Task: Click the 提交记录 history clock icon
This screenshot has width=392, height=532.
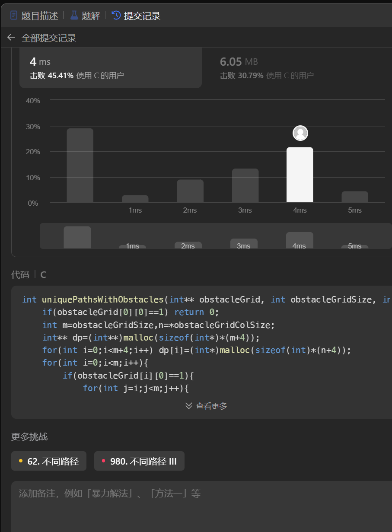Action: click(x=116, y=16)
